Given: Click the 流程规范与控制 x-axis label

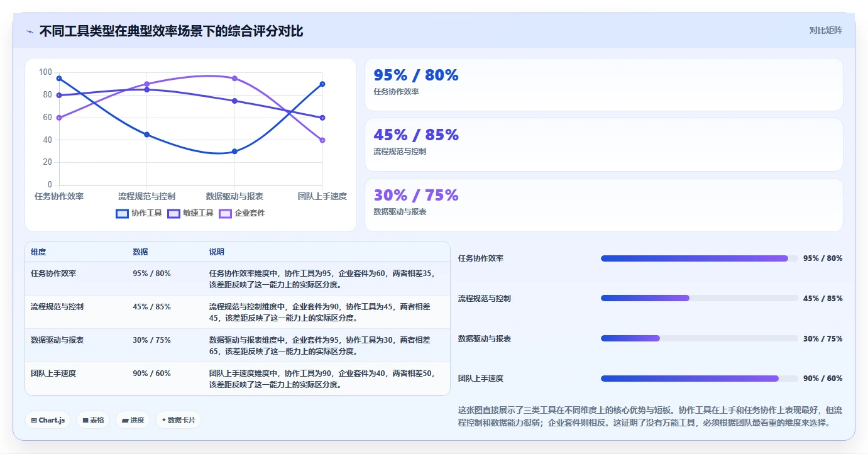Looking at the screenshot, I should click(x=146, y=196).
